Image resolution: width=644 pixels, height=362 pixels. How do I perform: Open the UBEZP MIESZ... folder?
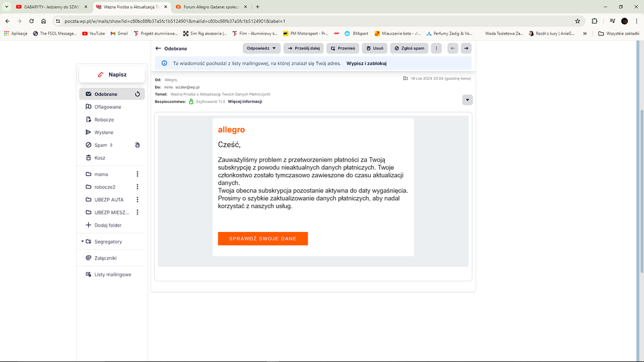tap(112, 212)
